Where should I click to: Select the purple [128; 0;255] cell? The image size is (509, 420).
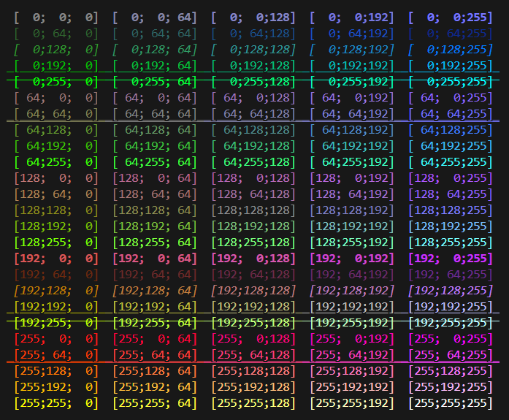[x=450, y=177]
